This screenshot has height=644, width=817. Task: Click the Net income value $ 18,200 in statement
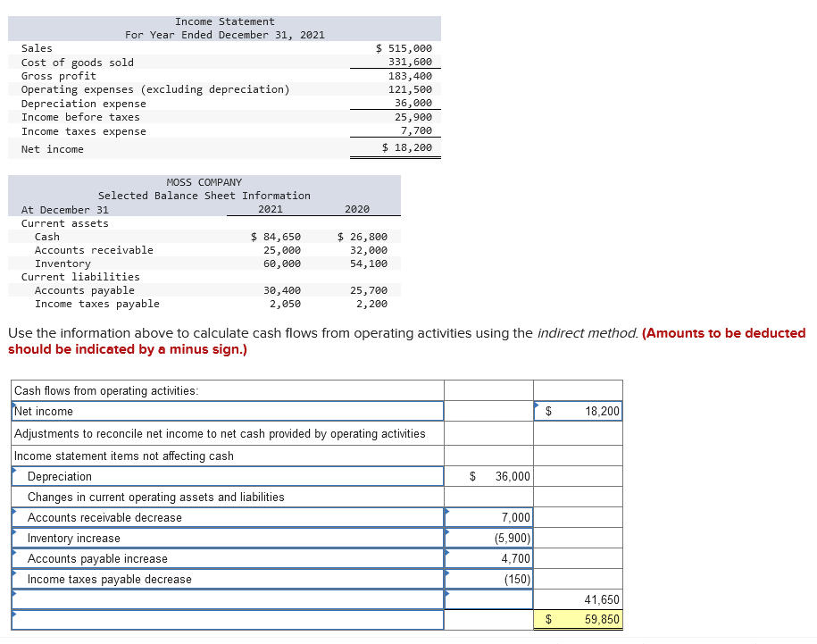407,147
